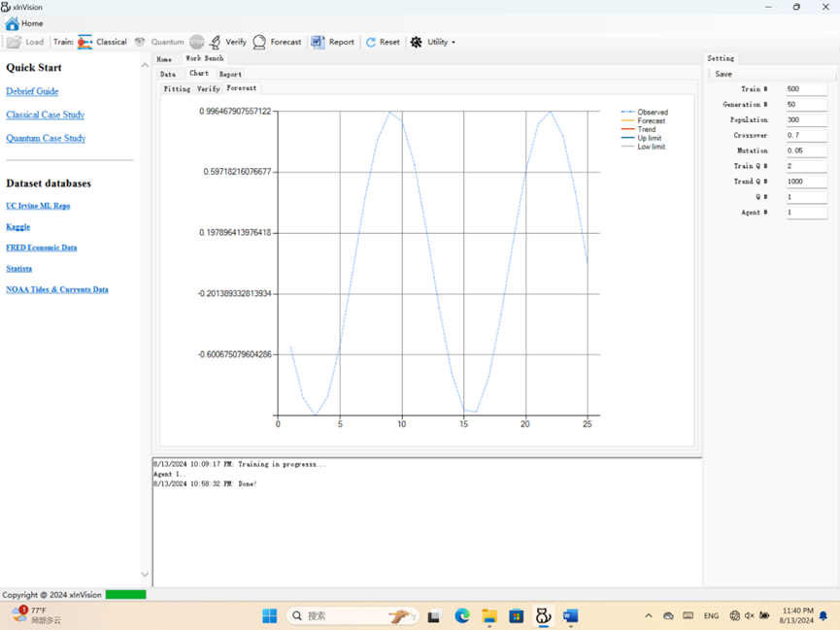The width and height of the screenshot is (840, 630).
Task: Click the Quantum training icon
Action: tap(139, 42)
